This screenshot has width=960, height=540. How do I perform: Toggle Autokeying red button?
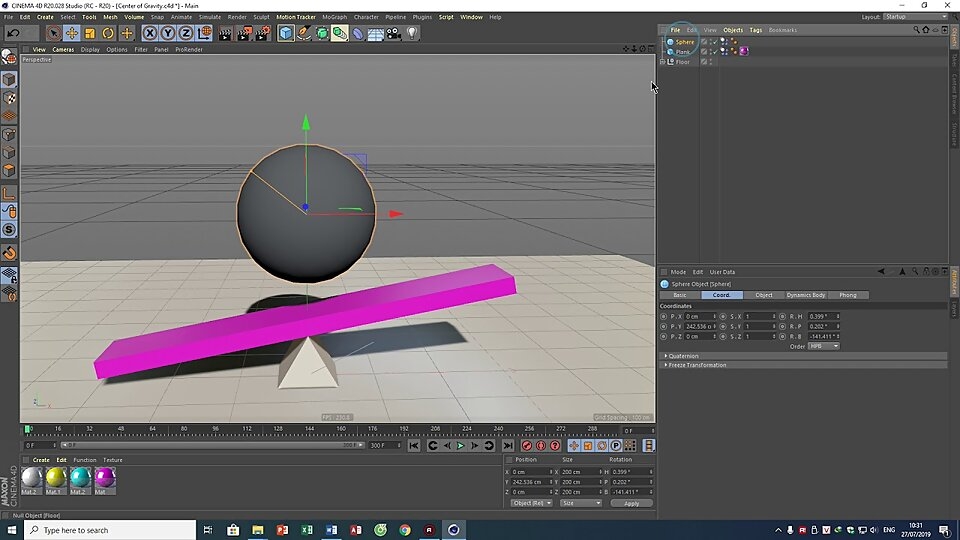click(x=541, y=446)
